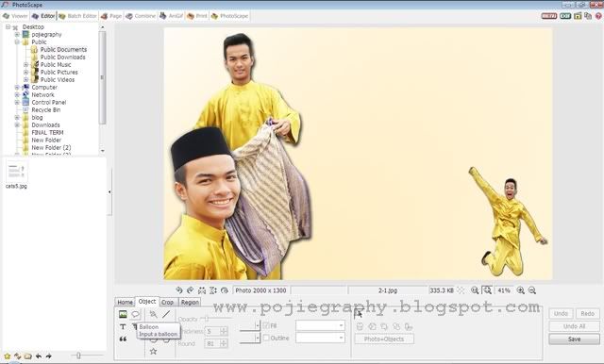Click the arbitrary rotate icon
The width and height of the screenshot is (604, 364).
click(225, 290)
